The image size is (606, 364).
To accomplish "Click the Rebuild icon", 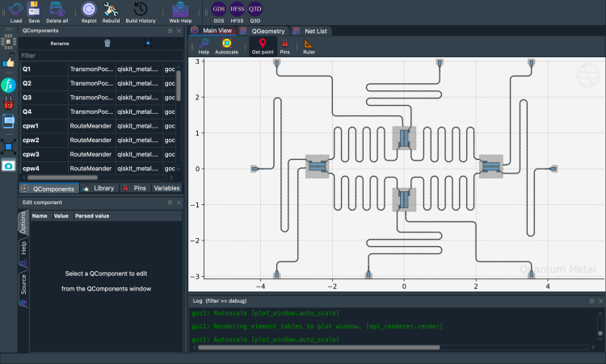I will coord(111,11).
